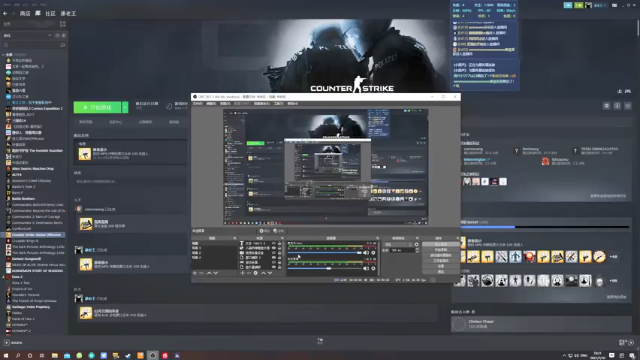Toggle grid view icon beside library home

coord(62,24)
